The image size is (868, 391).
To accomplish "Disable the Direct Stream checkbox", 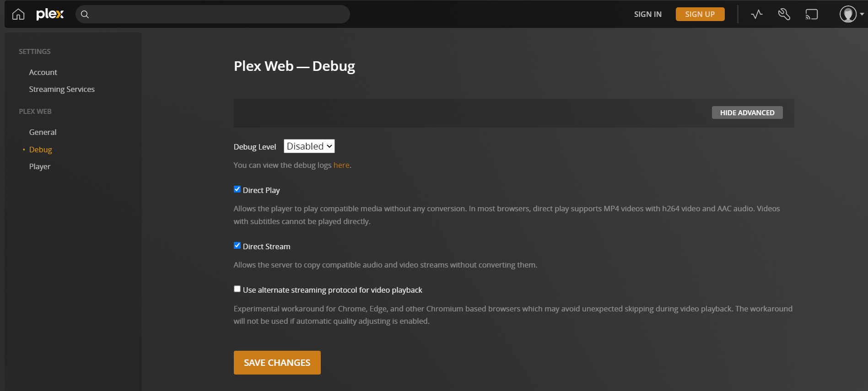I will [237, 245].
